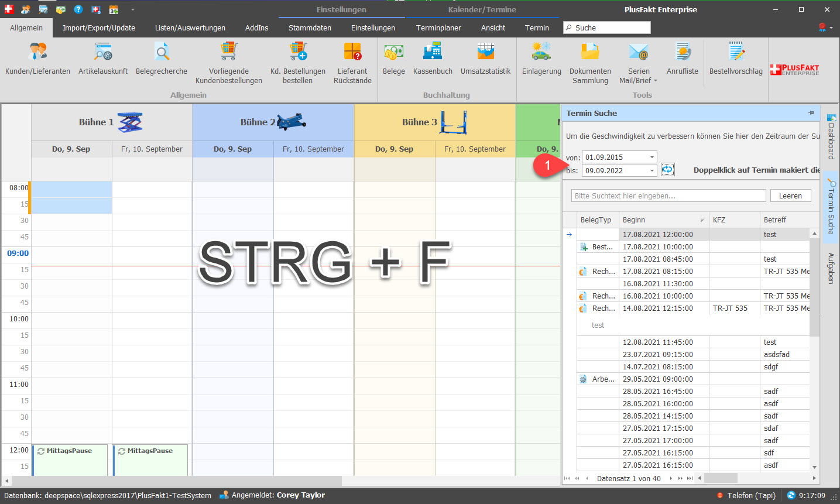Open Dokumenten Sammlung
This screenshot has width=840, height=504.
click(x=590, y=63)
